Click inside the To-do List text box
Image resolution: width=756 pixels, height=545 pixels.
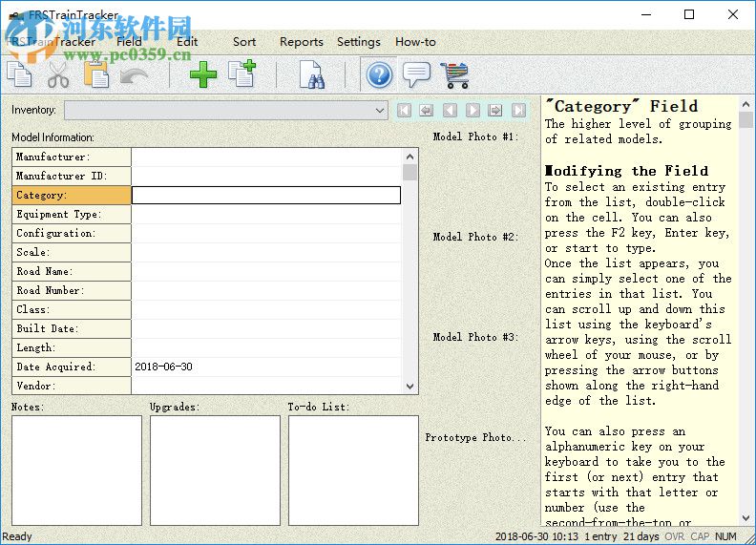point(353,471)
